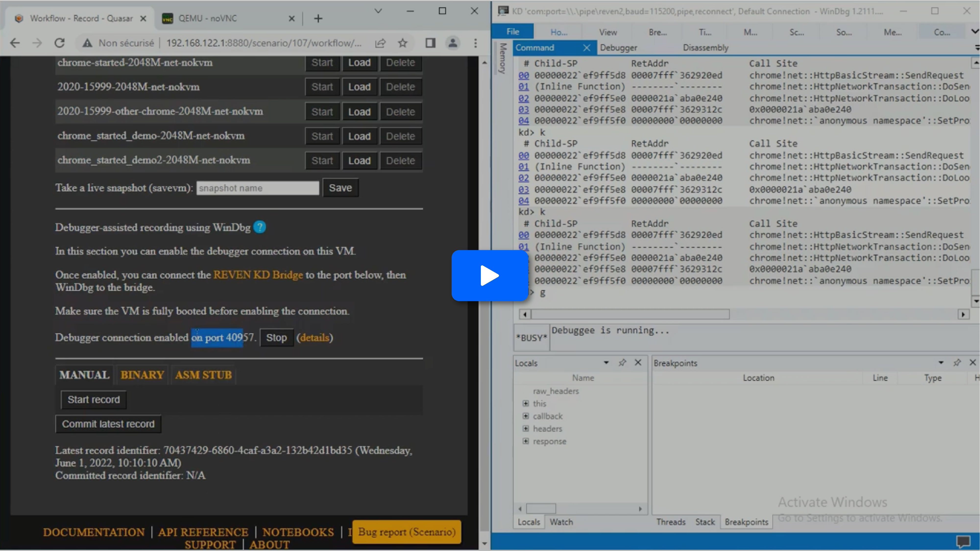Bookmark page with star icon

(x=402, y=43)
